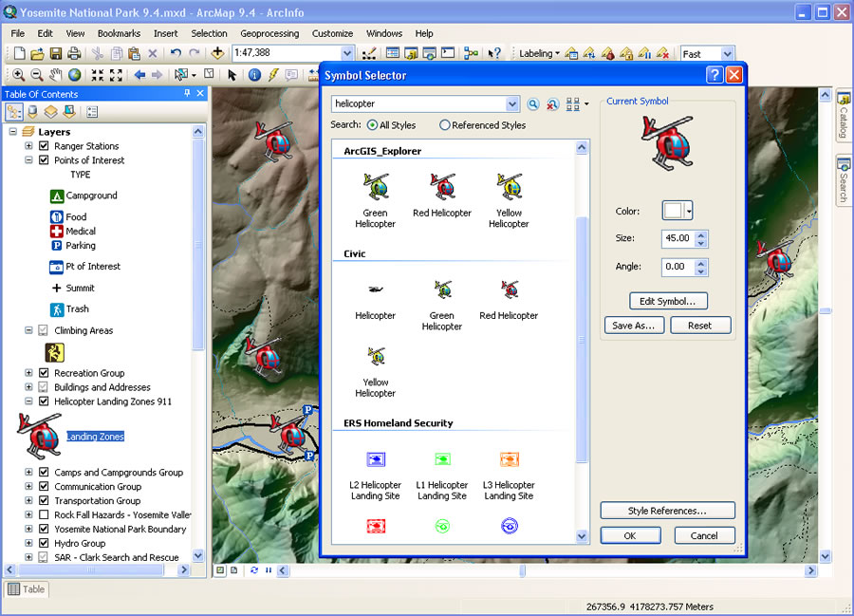Select the Pan hand tool
The height and width of the screenshot is (616, 854).
(x=56, y=75)
